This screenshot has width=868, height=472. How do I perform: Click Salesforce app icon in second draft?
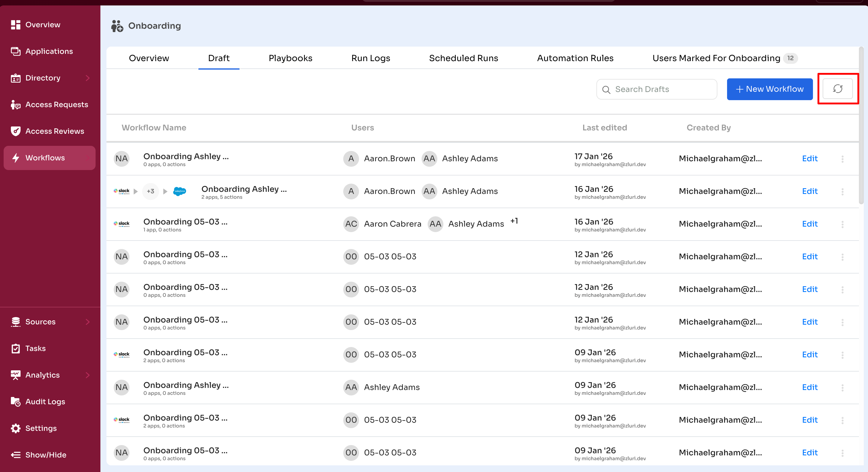[x=180, y=191]
